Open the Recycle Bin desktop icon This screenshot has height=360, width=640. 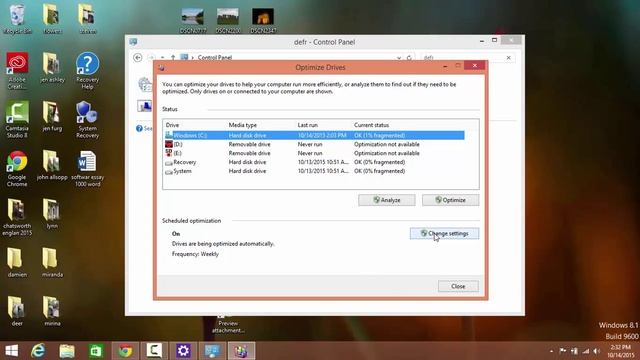coord(17,18)
